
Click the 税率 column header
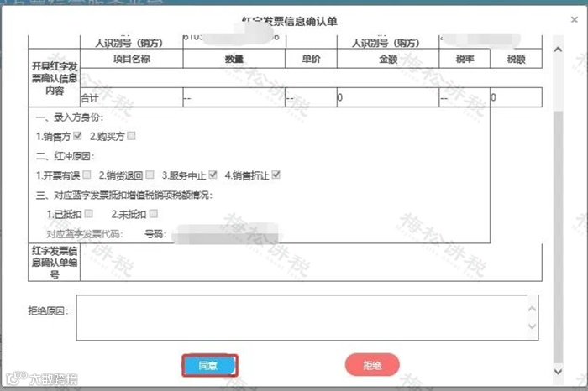465,59
